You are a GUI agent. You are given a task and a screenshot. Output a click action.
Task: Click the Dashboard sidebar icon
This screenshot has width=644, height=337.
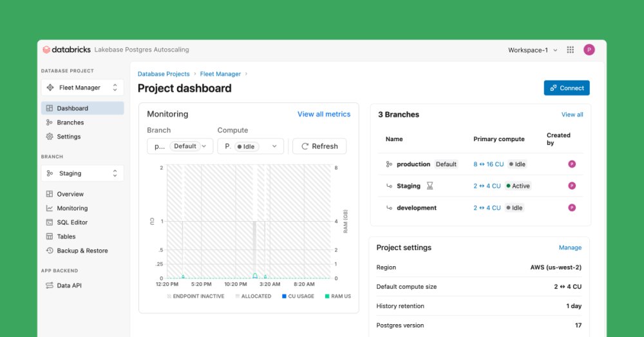pyautogui.click(x=50, y=108)
